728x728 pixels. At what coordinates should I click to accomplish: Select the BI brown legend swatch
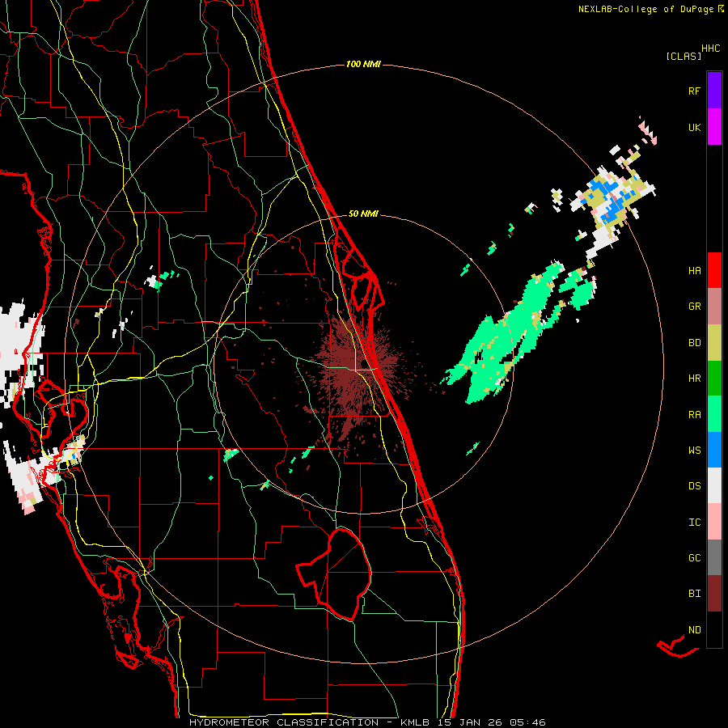tap(714, 594)
